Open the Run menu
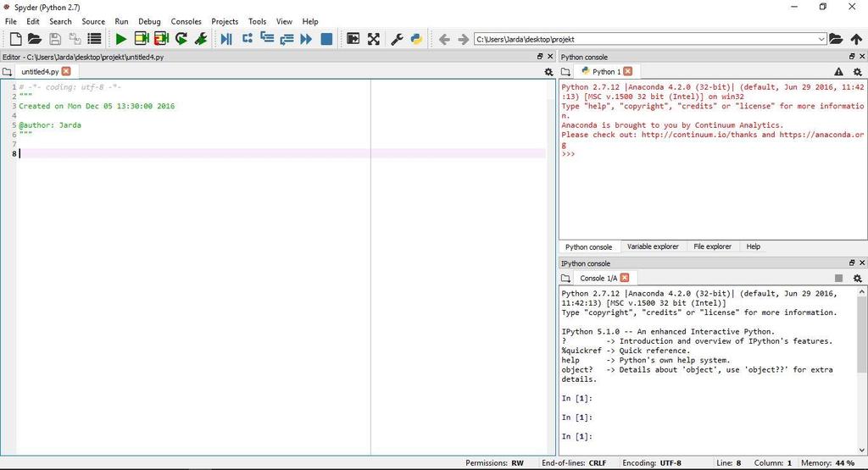The width and height of the screenshot is (868, 470). point(121,21)
